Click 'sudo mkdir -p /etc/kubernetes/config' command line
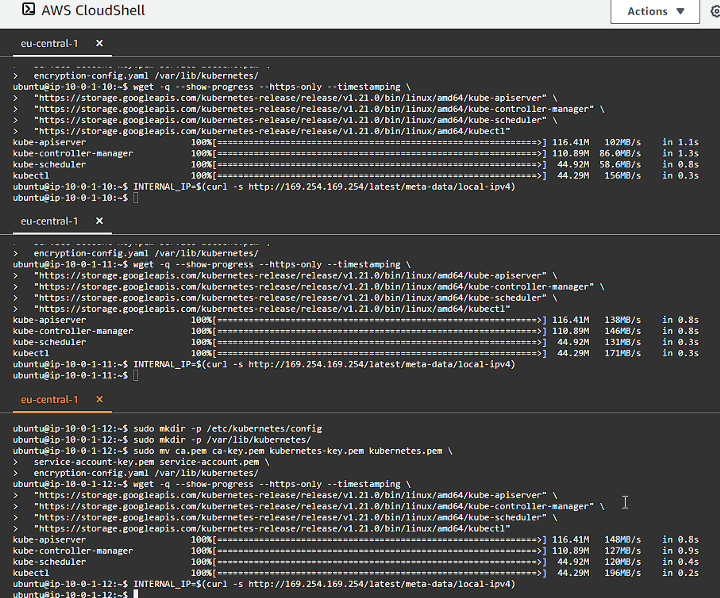720x598 pixels. [x=227, y=429]
